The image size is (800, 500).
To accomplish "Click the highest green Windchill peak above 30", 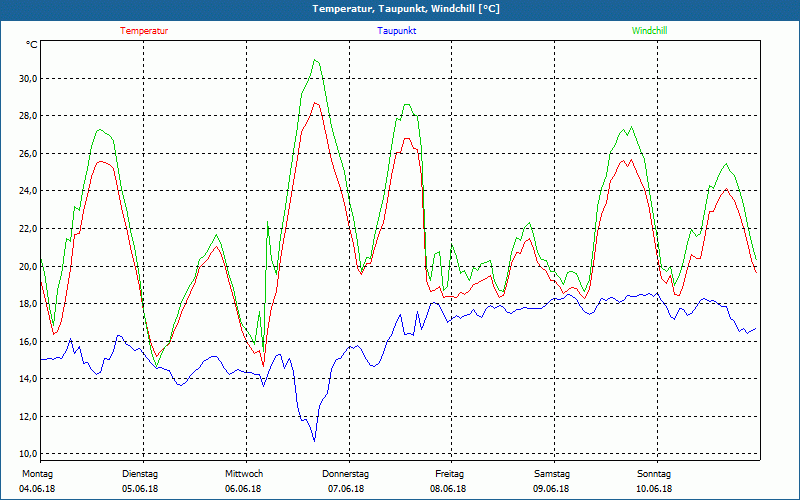I will [316, 60].
